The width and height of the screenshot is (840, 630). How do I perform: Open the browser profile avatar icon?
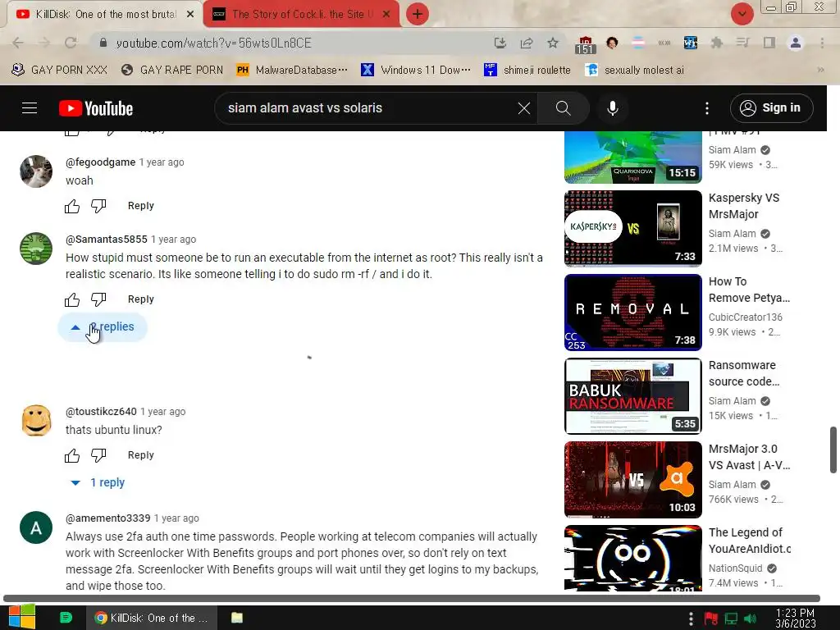coord(796,43)
